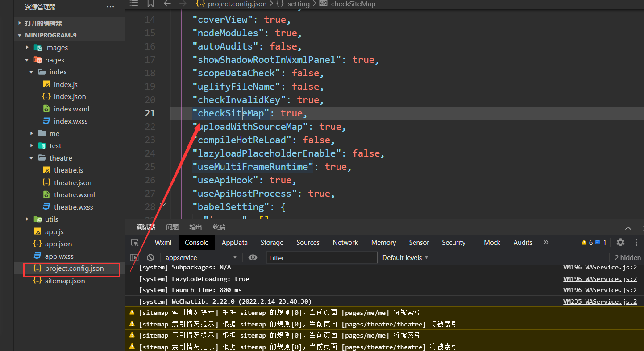644x351 pixels.
Task: Click the blue message count badge
Action: pyautogui.click(x=601, y=243)
